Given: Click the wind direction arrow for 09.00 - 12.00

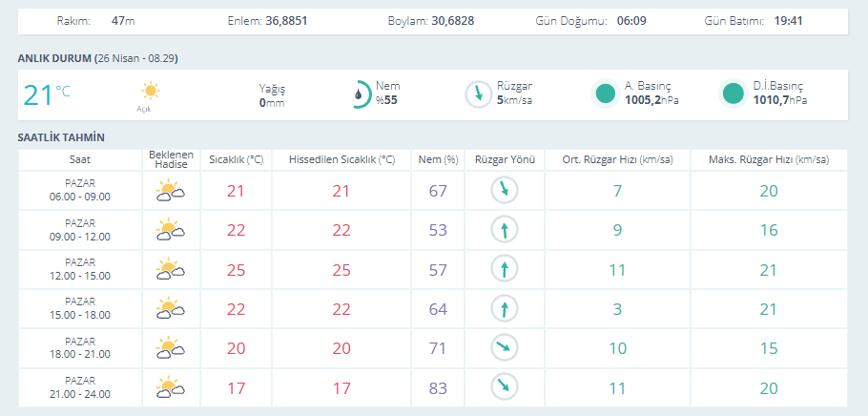Looking at the screenshot, I should pos(502,230).
